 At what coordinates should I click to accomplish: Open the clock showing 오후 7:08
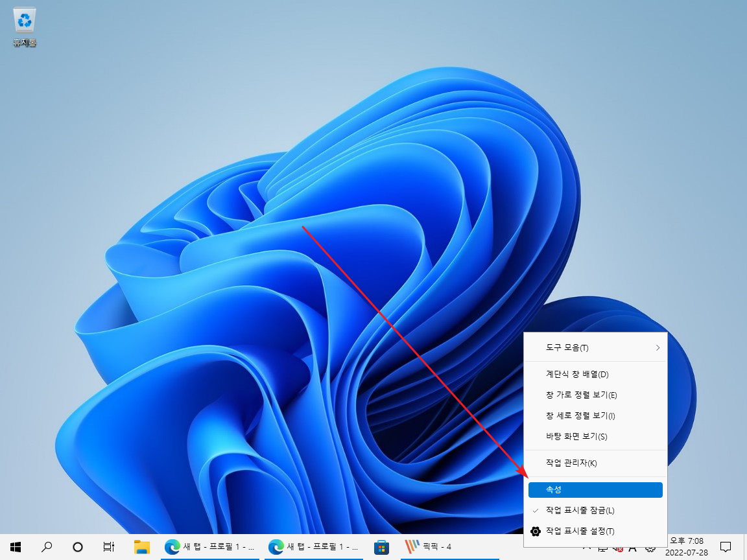point(687,546)
